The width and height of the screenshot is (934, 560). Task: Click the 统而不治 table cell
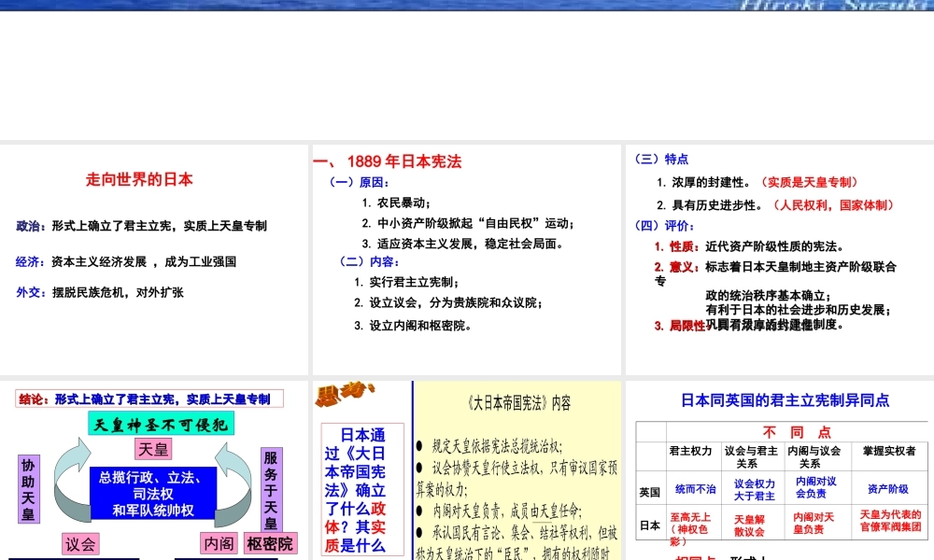(695, 489)
